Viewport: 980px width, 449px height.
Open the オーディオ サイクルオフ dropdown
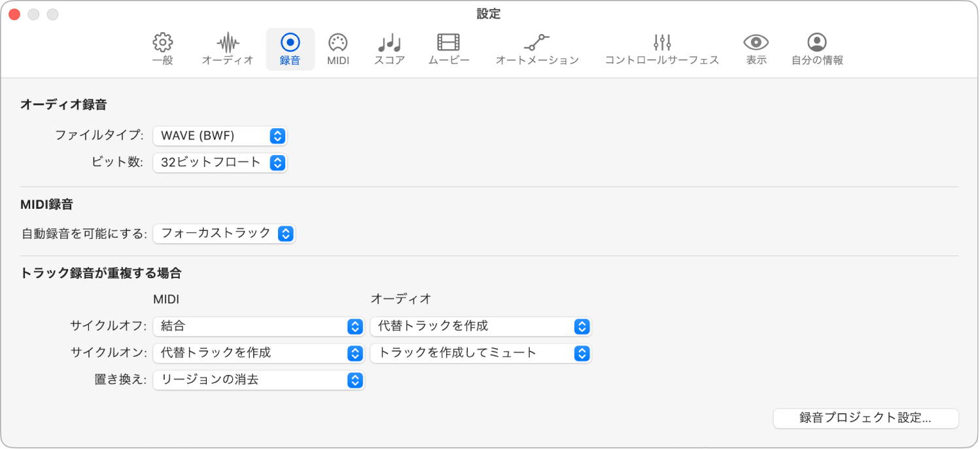point(481,326)
